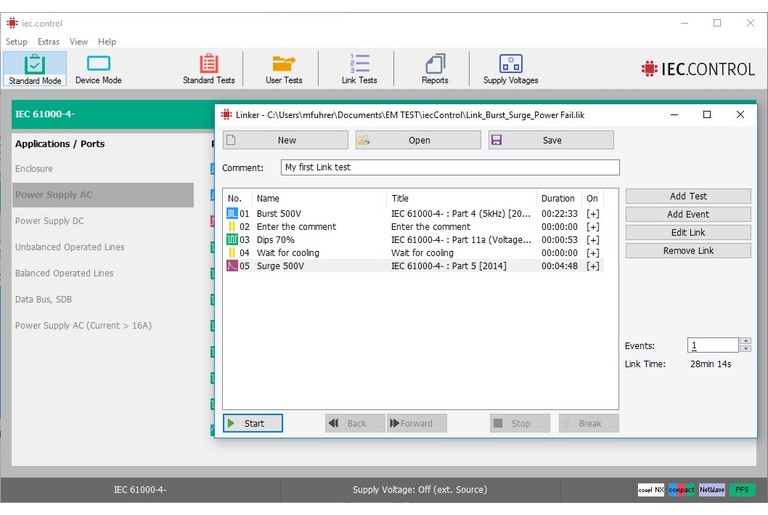Expand the [+] for Wait for cooling
768x515 pixels.
tap(593, 253)
